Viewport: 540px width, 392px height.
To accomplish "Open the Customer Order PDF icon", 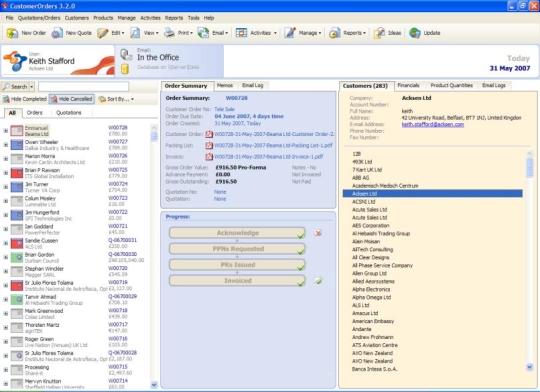I will (x=209, y=134).
